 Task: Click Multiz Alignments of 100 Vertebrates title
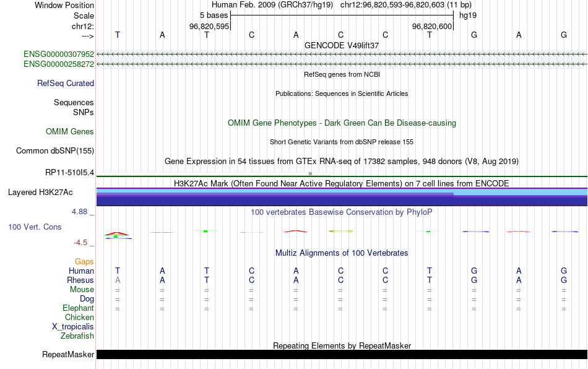coord(342,253)
